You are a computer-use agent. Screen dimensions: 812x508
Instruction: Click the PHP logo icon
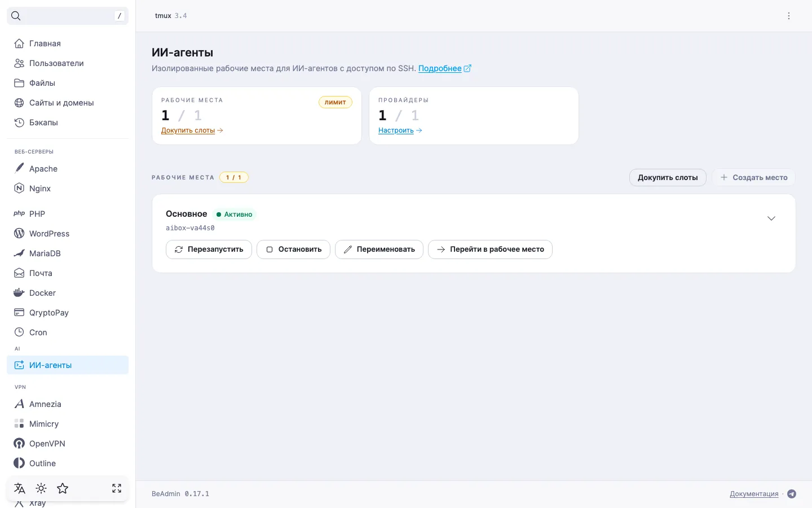(x=19, y=213)
